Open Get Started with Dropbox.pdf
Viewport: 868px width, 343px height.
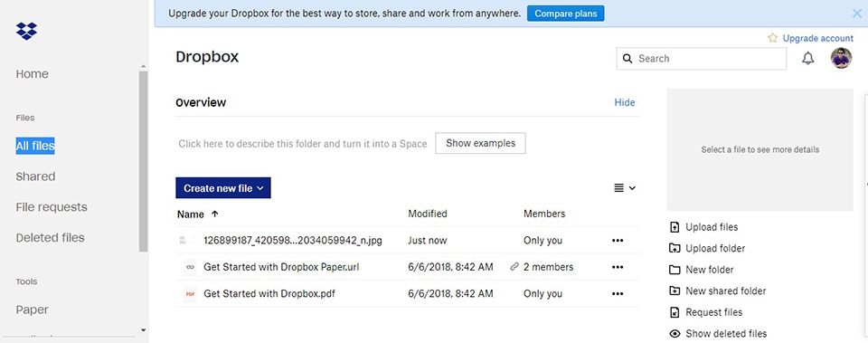click(269, 294)
